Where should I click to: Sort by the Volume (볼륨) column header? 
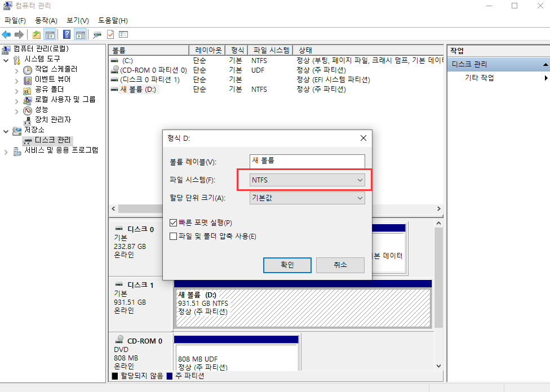pyautogui.click(x=149, y=50)
